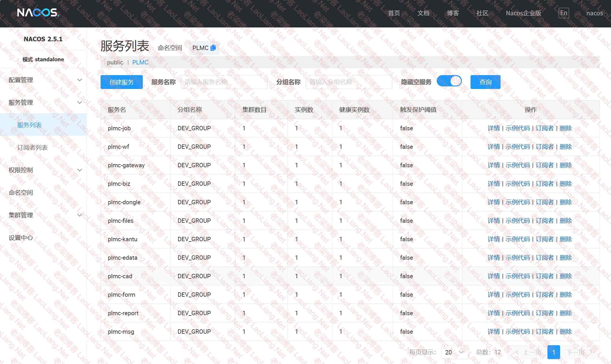611x364 pixels.
Task: View 订阅者 for plmc-cad
Action: 545,276
